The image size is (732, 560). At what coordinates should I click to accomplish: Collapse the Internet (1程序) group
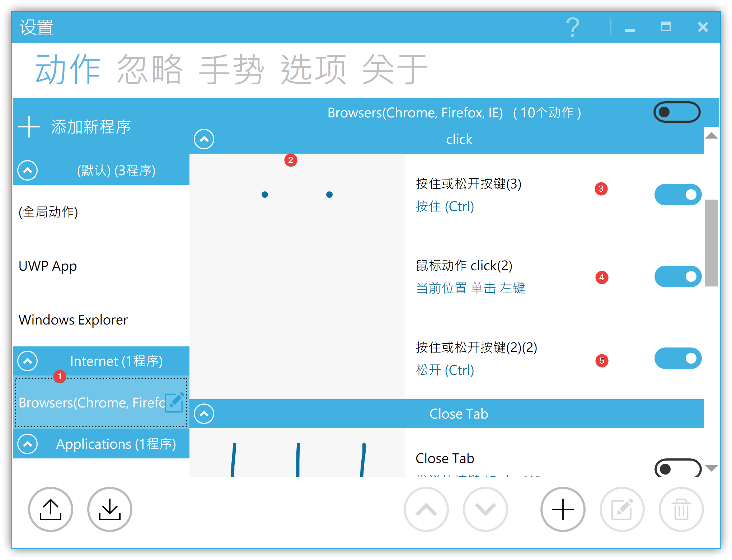pyautogui.click(x=28, y=361)
